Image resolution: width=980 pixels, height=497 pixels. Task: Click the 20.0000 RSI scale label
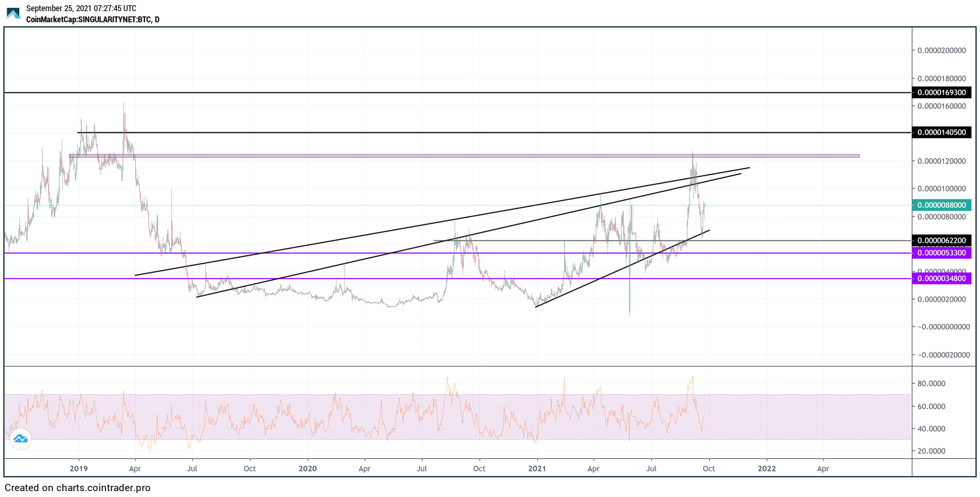pyautogui.click(x=940, y=451)
